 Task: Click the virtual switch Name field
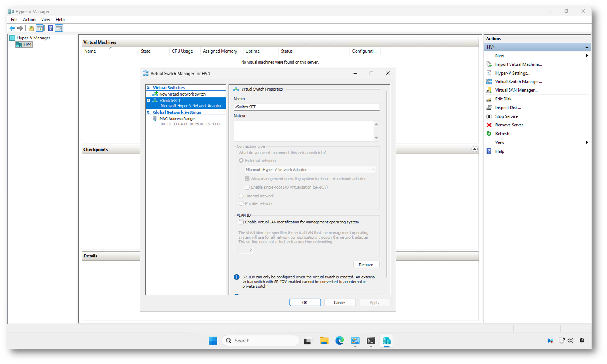[306, 107]
